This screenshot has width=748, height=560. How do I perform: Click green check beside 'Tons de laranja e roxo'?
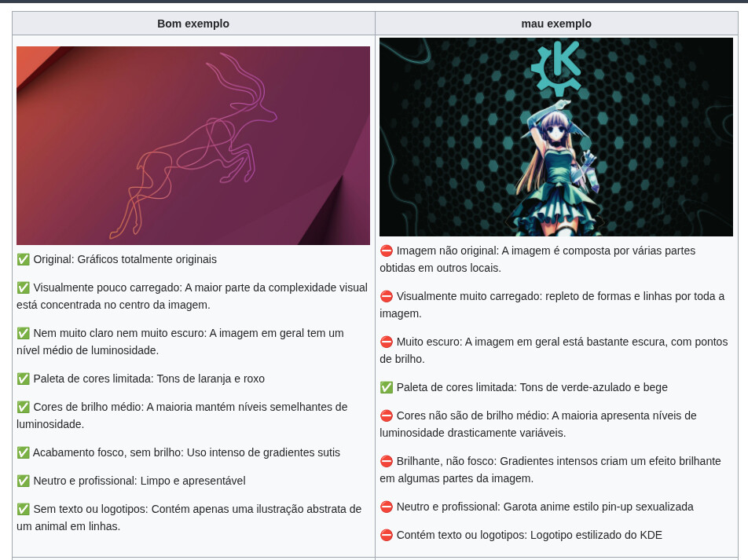[23, 379]
